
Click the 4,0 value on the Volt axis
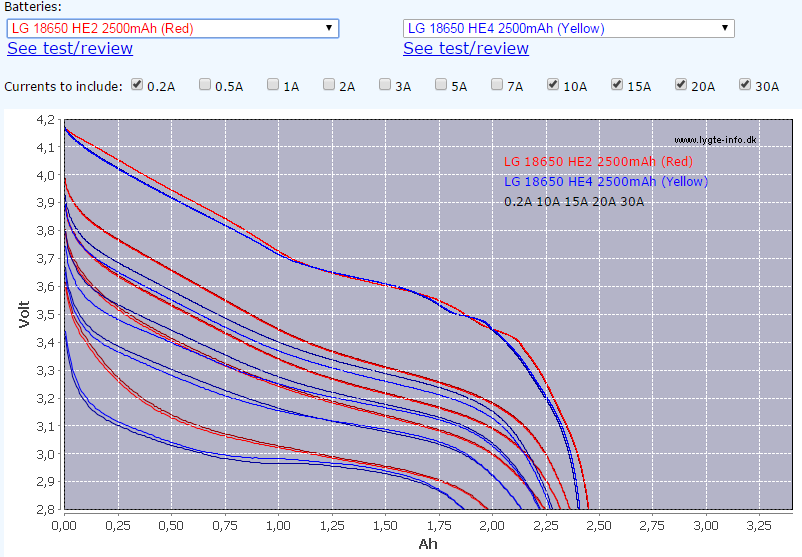coord(45,175)
